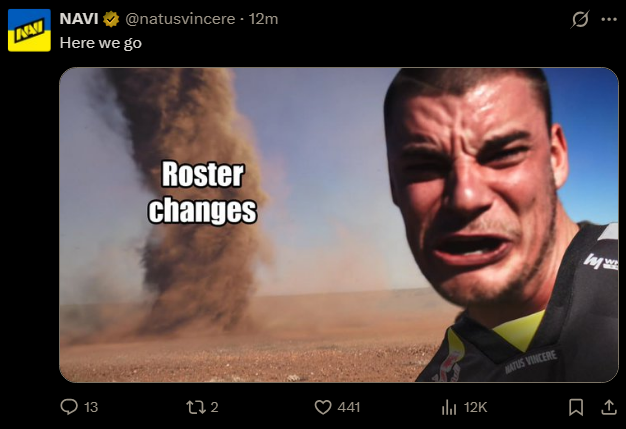Image resolution: width=626 pixels, height=429 pixels.
Task: Click the like count 441
Action: 349,407
